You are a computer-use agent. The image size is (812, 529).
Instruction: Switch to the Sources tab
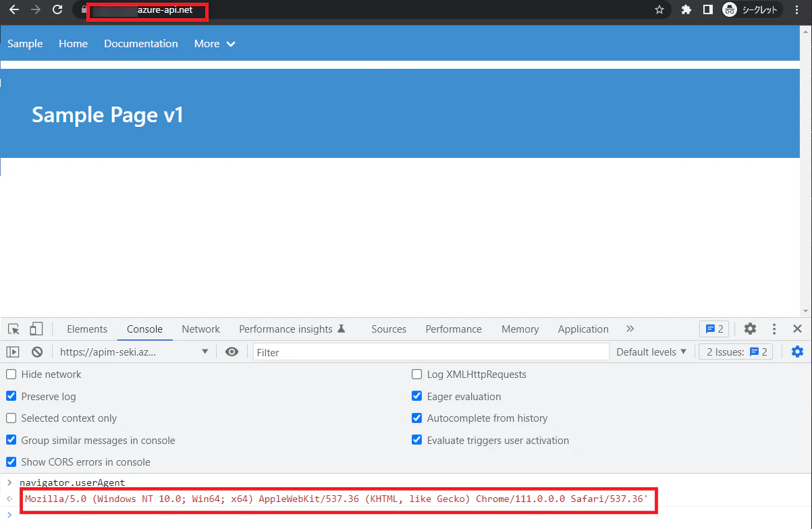click(389, 329)
